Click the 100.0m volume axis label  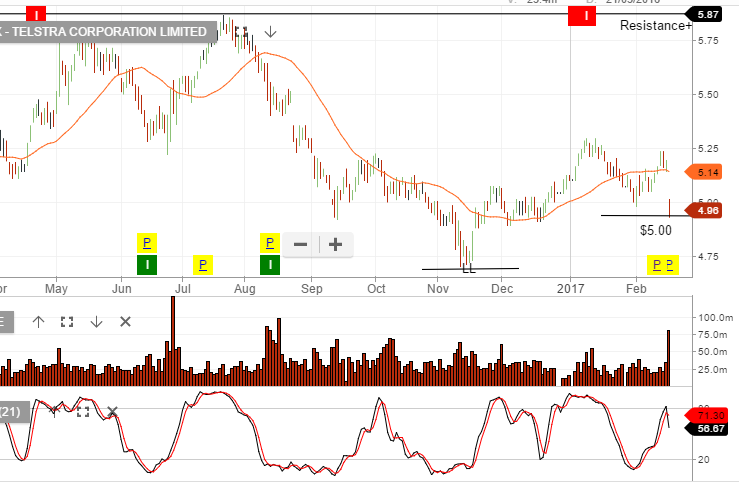pos(715,318)
